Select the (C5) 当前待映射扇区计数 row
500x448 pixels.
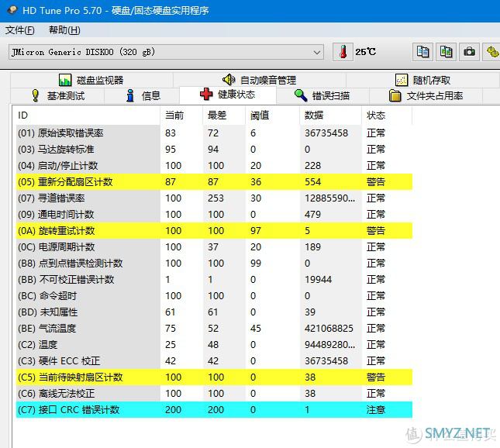coord(214,377)
